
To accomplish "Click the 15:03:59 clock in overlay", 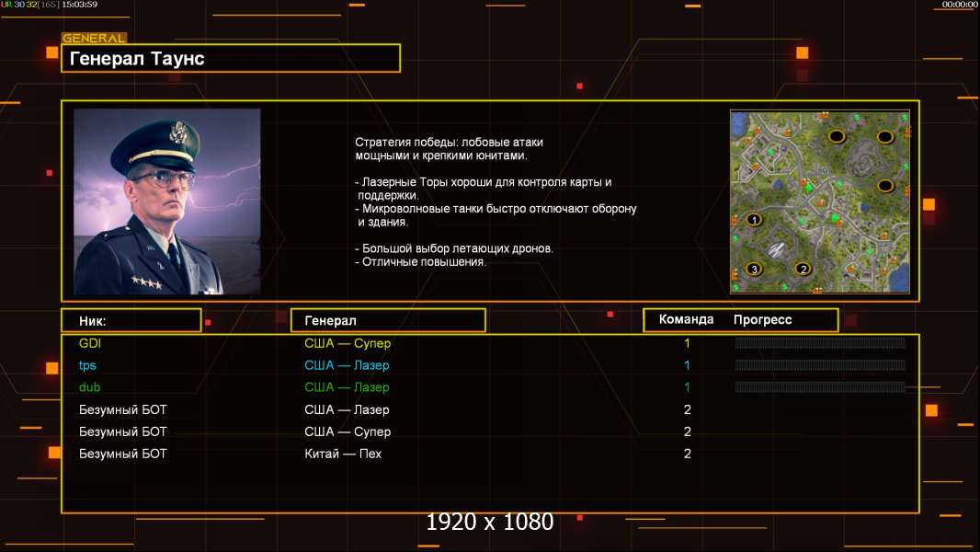I will (x=79, y=5).
